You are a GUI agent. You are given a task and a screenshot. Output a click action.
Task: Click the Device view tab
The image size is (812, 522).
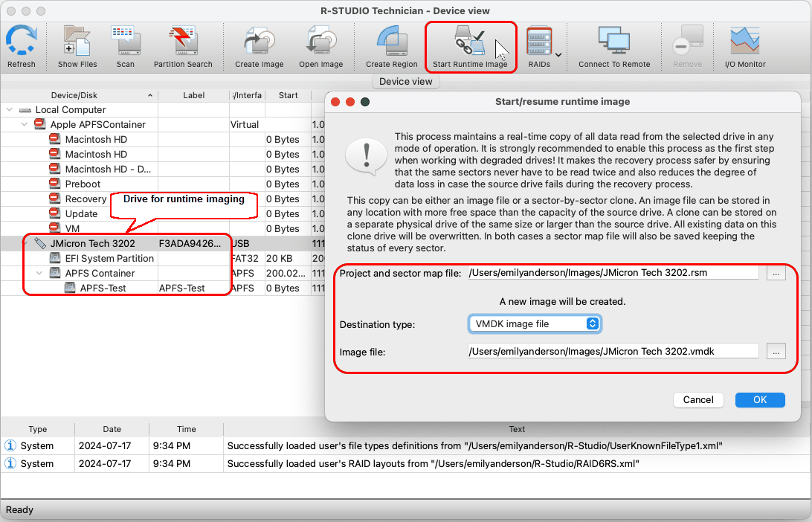[x=405, y=81]
